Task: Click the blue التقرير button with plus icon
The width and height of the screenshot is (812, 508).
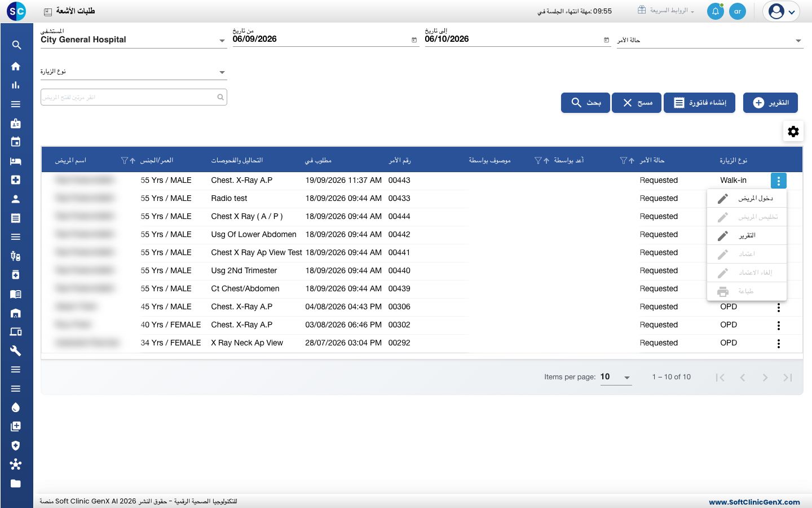Action: pyautogui.click(x=770, y=103)
